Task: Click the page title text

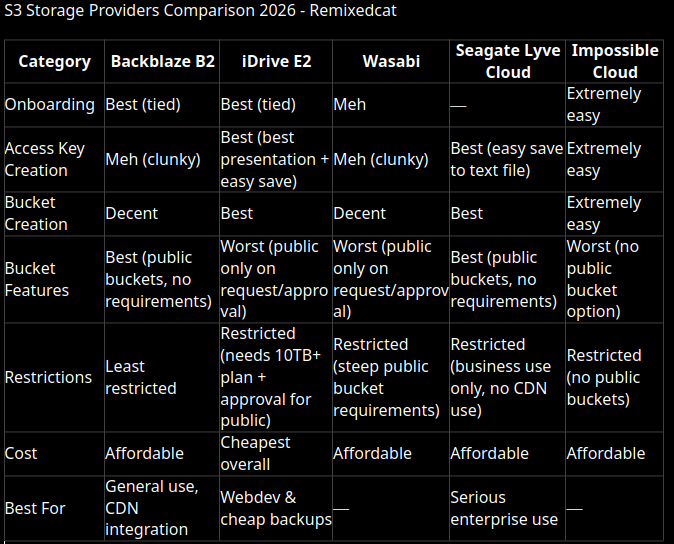Action: click(200, 10)
